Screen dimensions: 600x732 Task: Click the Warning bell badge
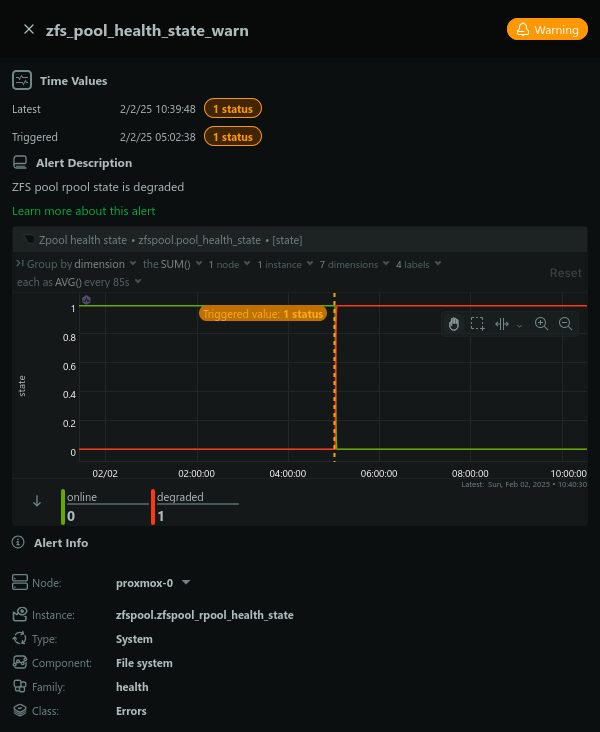pyautogui.click(x=547, y=29)
